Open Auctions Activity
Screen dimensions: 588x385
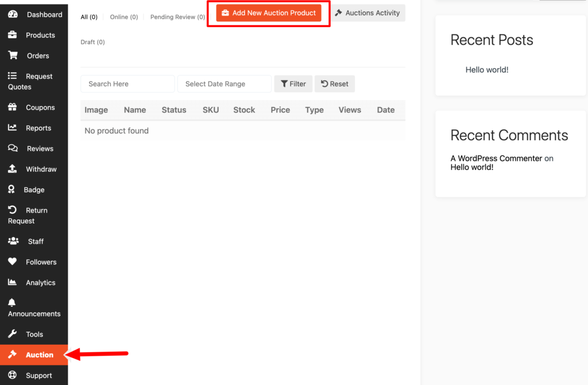[368, 13]
